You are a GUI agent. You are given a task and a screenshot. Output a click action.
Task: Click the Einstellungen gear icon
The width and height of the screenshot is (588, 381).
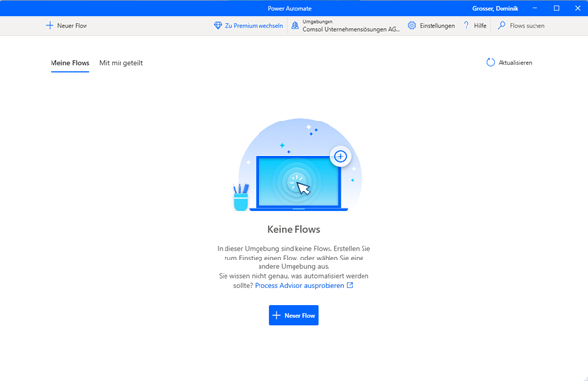pos(412,25)
